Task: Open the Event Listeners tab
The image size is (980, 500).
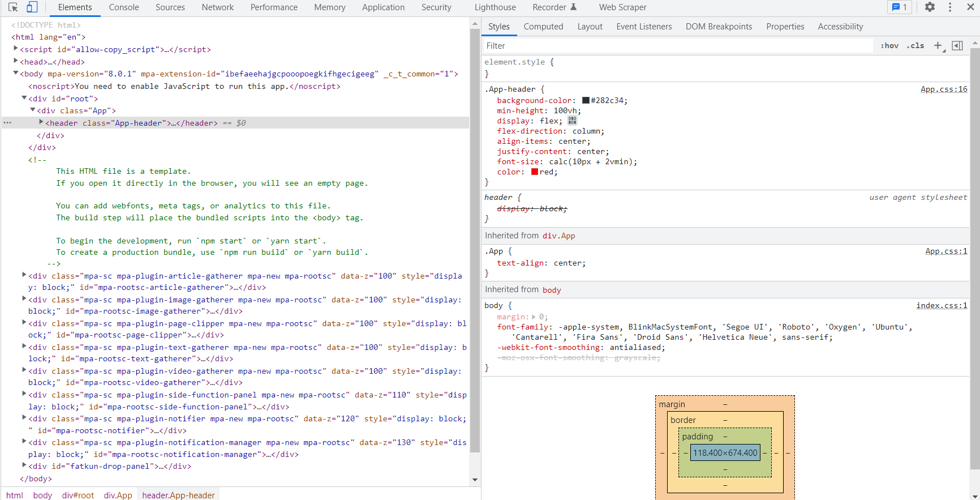Action: tap(644, 27)
